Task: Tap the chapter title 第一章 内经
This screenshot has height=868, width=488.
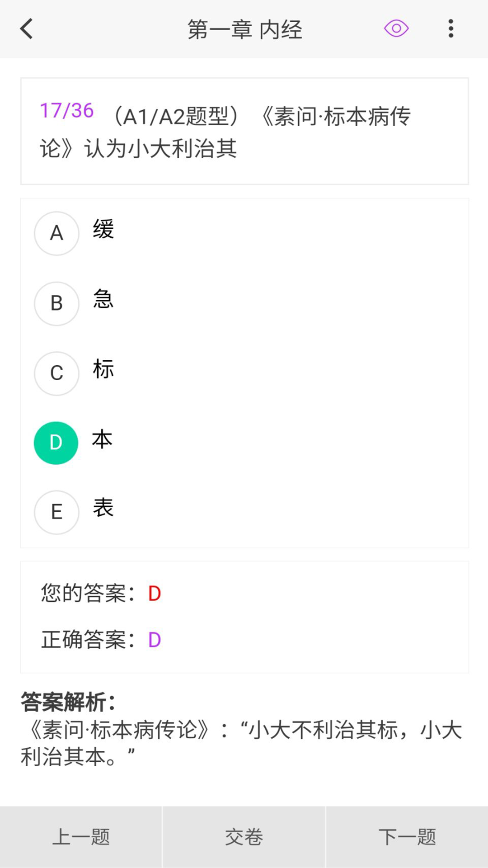Action: point(244,29)
